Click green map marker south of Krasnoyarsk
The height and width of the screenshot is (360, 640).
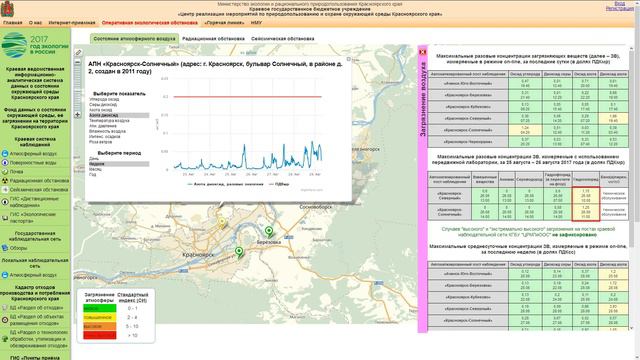pyautogui.click(x=239, y=252)
